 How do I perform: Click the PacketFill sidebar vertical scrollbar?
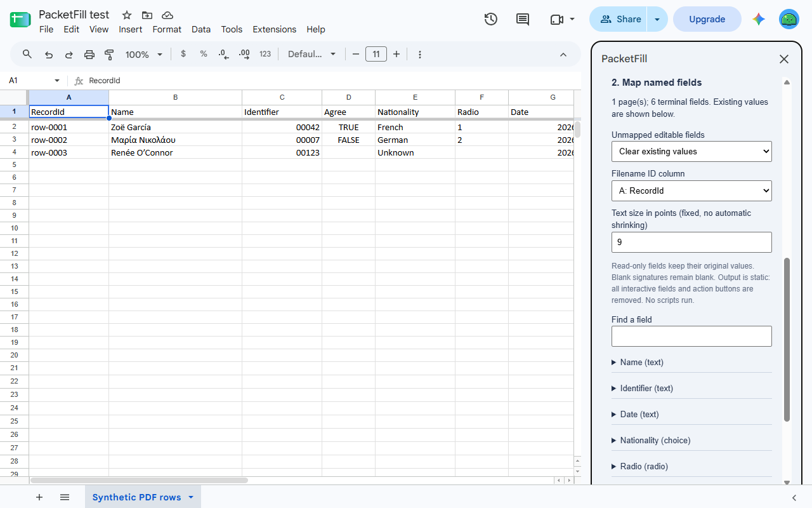tap(787, 340)
